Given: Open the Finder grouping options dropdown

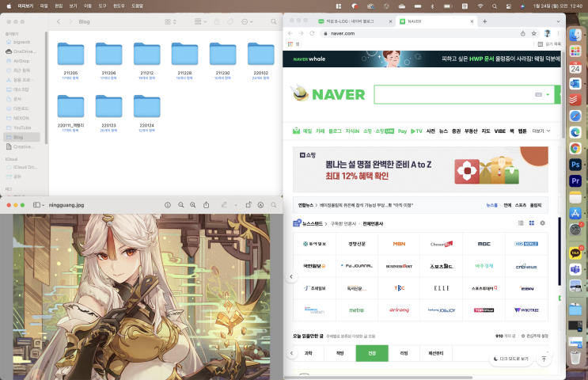Looking at the screenshot, I should pyautogui.click(x=201, y=21).
